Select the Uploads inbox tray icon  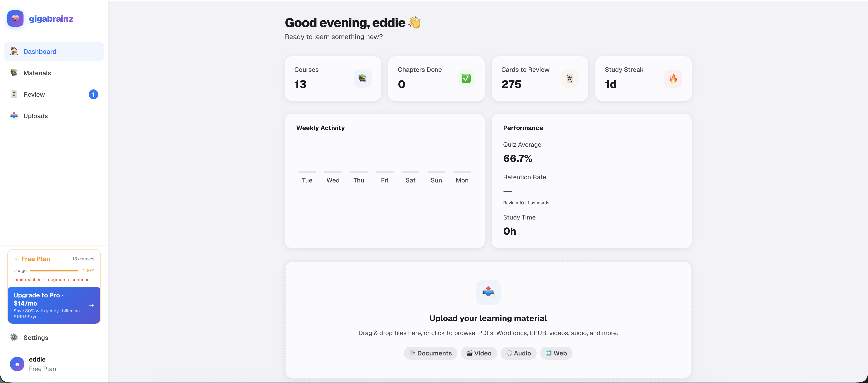pyautogui.click(x=14, y=115)
